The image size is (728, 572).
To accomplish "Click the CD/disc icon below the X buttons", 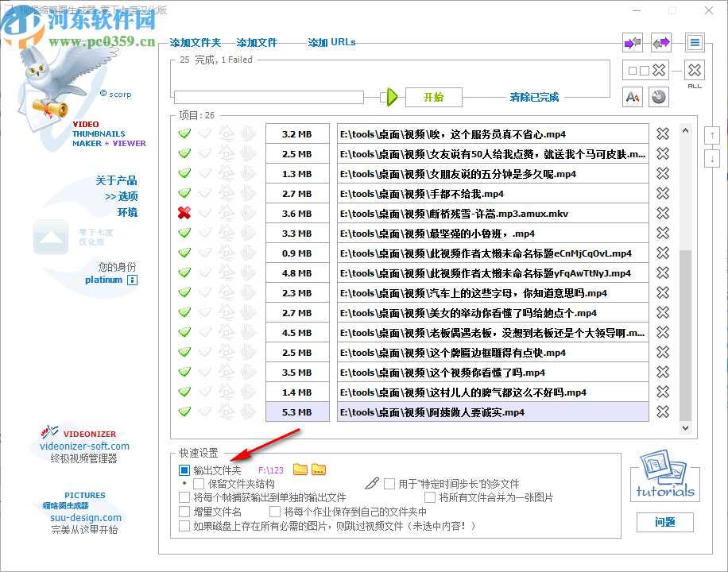I will click(x=660, y=96).
